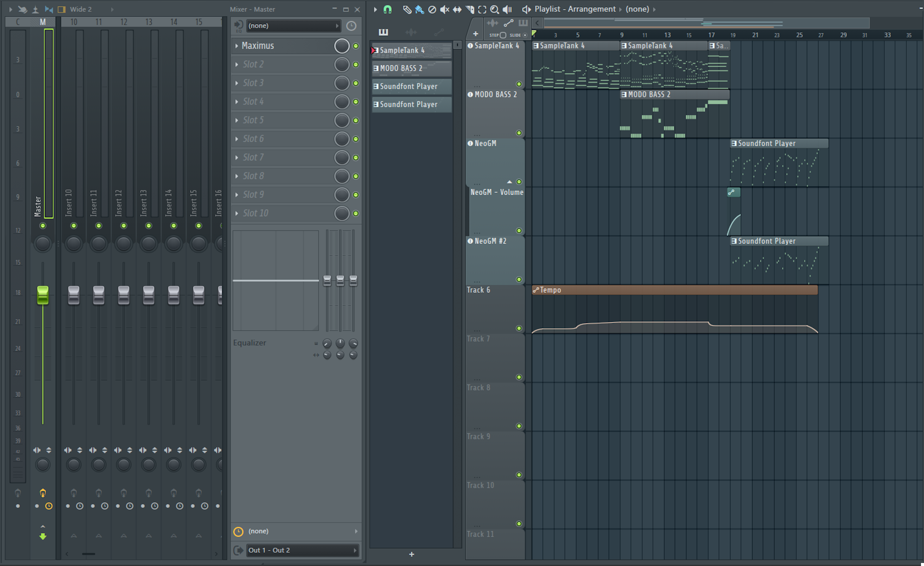
Task: Select the Slice tool
Action: 470,9
